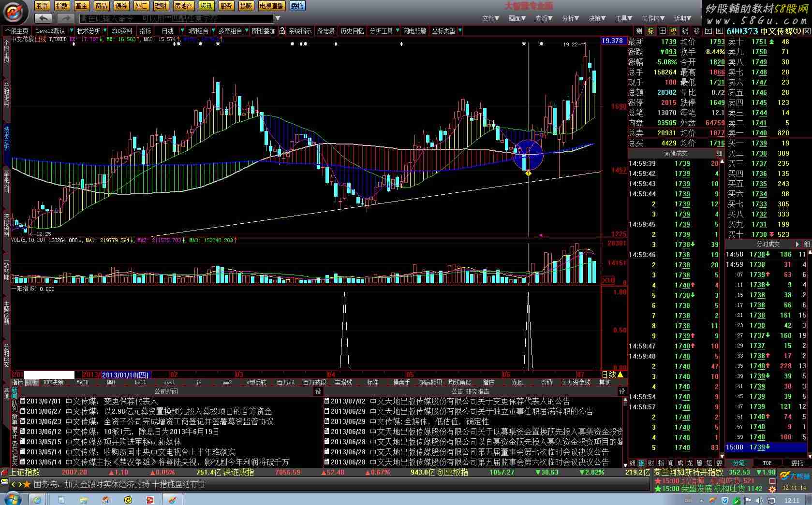
Task: Click the smiley face taskbar icon
Action: tap(128, 500)
